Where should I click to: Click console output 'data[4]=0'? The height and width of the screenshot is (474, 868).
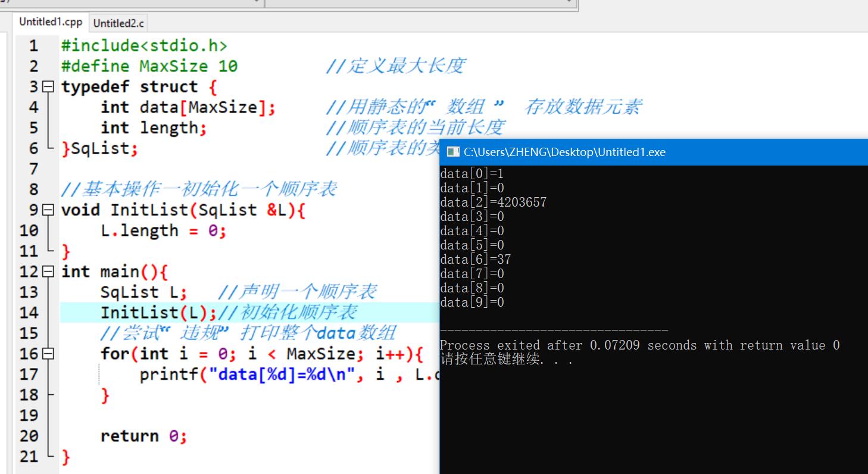point(472,231)
